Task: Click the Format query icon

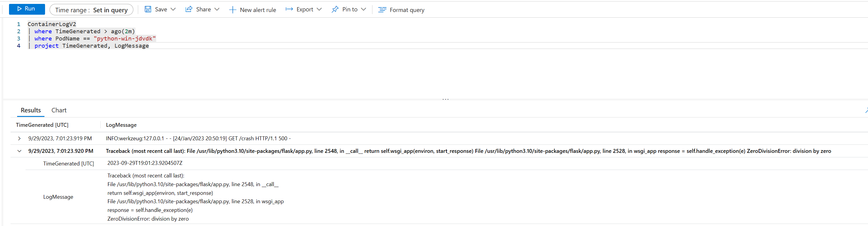Action: (382, 10)
